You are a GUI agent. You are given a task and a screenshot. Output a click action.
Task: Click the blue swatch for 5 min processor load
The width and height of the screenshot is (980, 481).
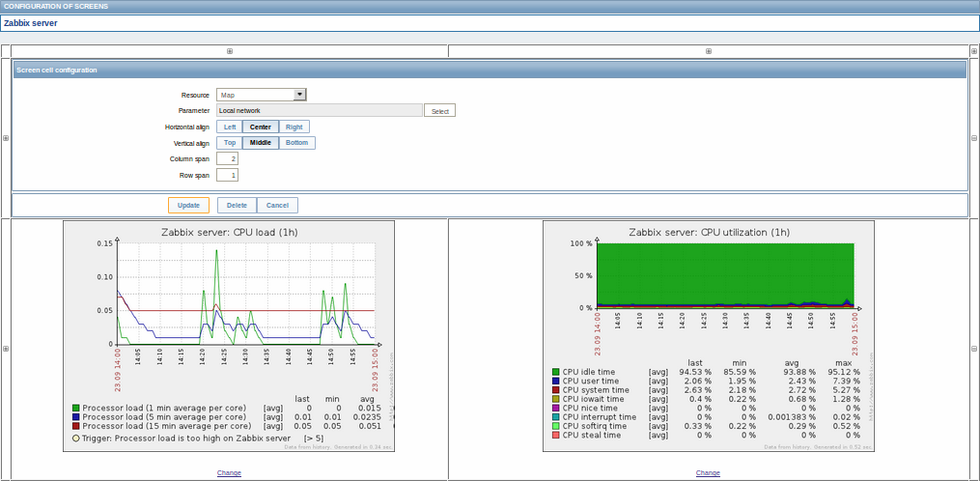(76, 416)
